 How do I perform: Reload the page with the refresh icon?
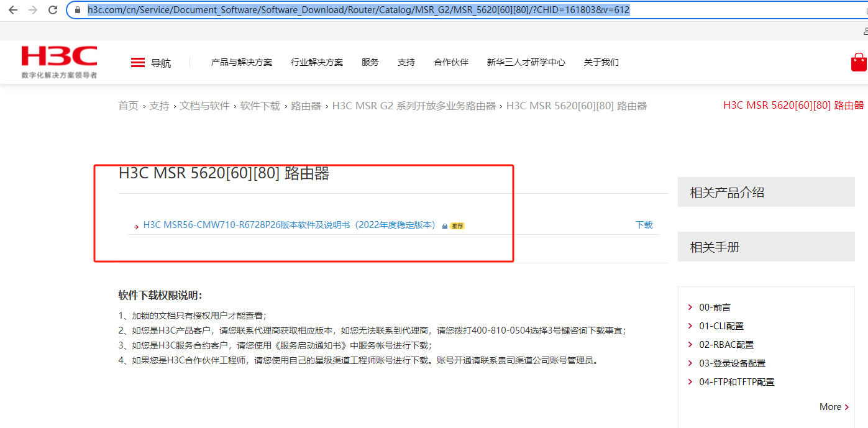[53, 10]
